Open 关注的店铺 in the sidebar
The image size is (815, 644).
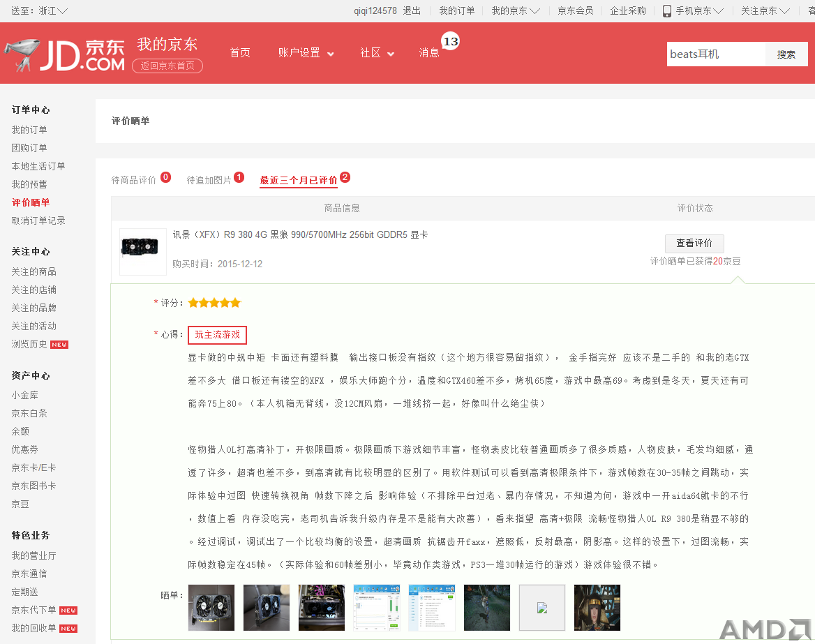pyautogui.click(x=33, y=290)
